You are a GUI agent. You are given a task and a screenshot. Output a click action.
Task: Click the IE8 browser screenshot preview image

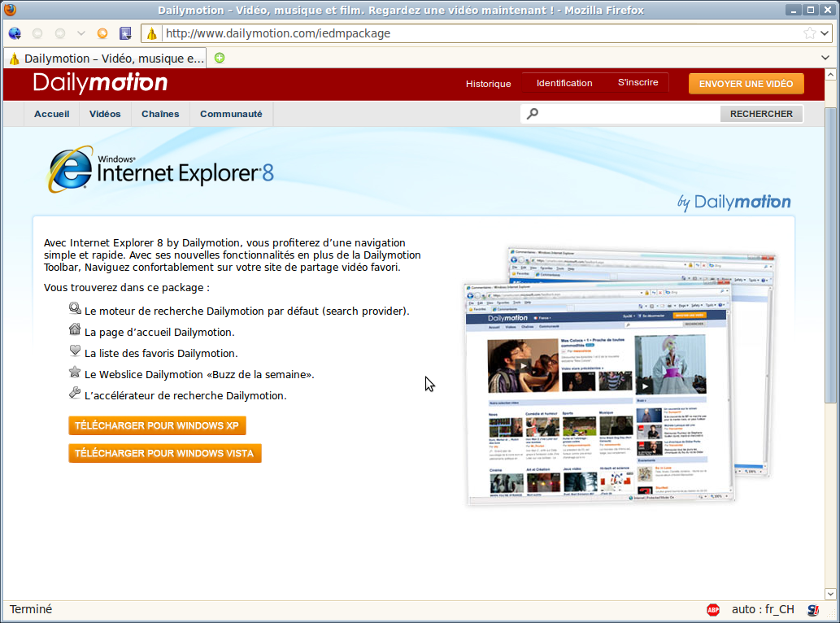tap(620, 377)
